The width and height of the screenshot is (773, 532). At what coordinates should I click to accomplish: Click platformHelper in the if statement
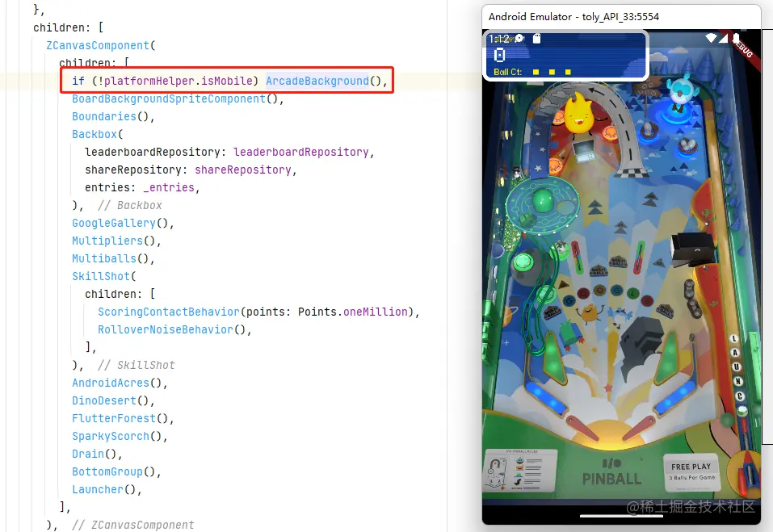149,81
